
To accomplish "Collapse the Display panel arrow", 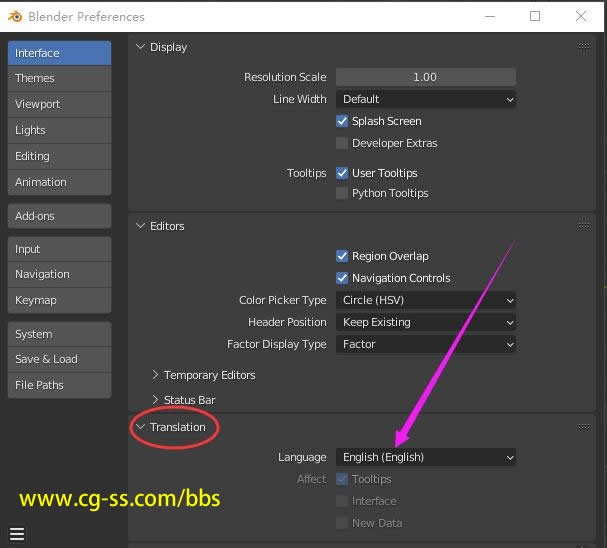I will pyautogui.click(x=141, y=47).
